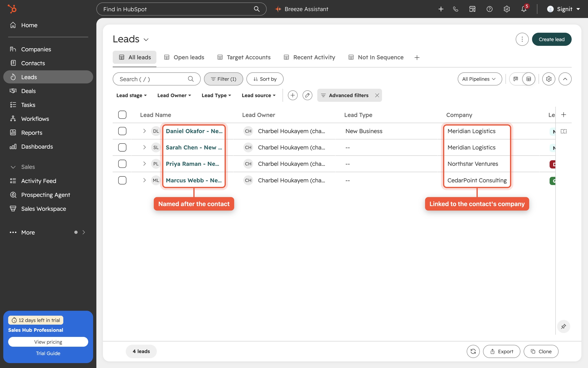Screen dimensions: 588x368
Task: Click the Export button
Action: click(x=502, y=351)
